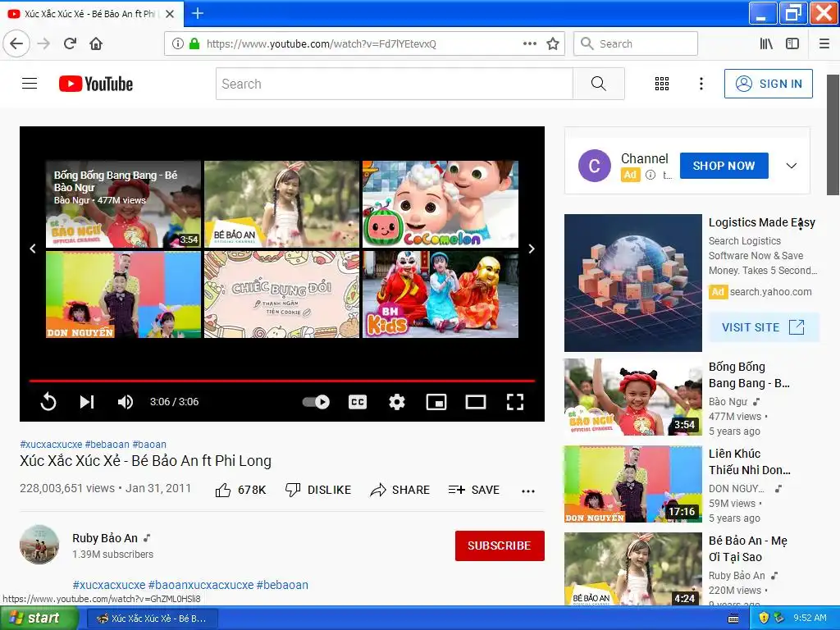Screen dimensions: 840x630
Task: Open Logistics ad globe thumbnail
Action: (633, 283)
